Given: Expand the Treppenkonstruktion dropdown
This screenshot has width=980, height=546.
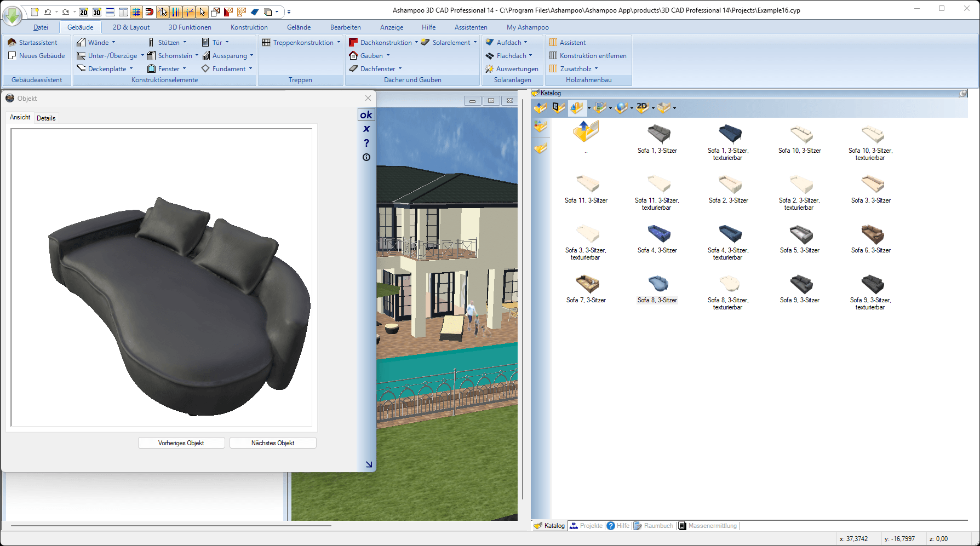Looking at the screenshot, I should click(339, 42).
